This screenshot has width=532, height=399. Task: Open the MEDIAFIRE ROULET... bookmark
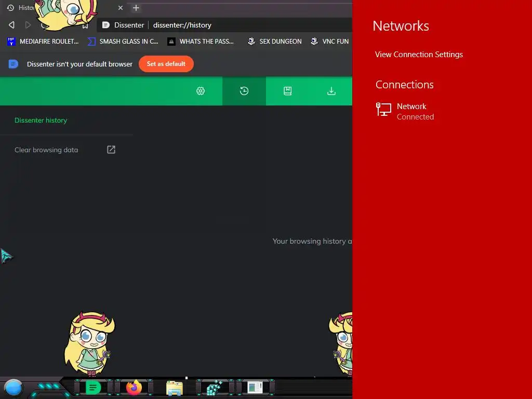coord(43,42)
